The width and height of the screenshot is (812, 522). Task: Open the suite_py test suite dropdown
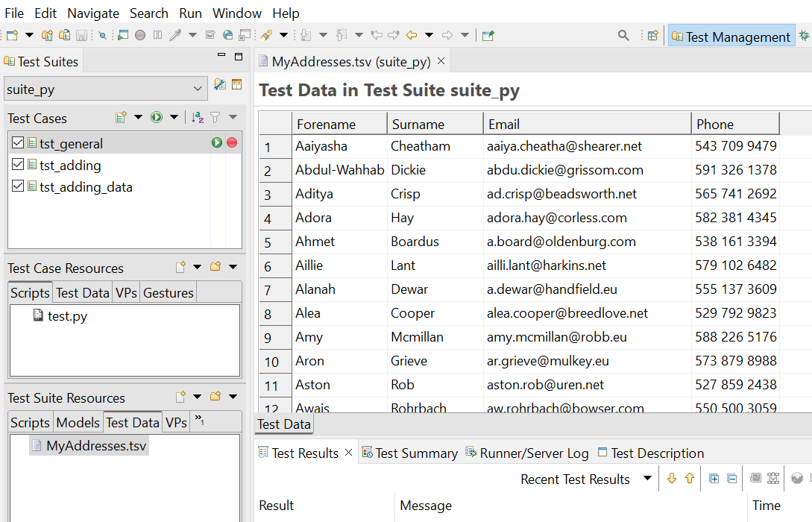tap(197, 88)
